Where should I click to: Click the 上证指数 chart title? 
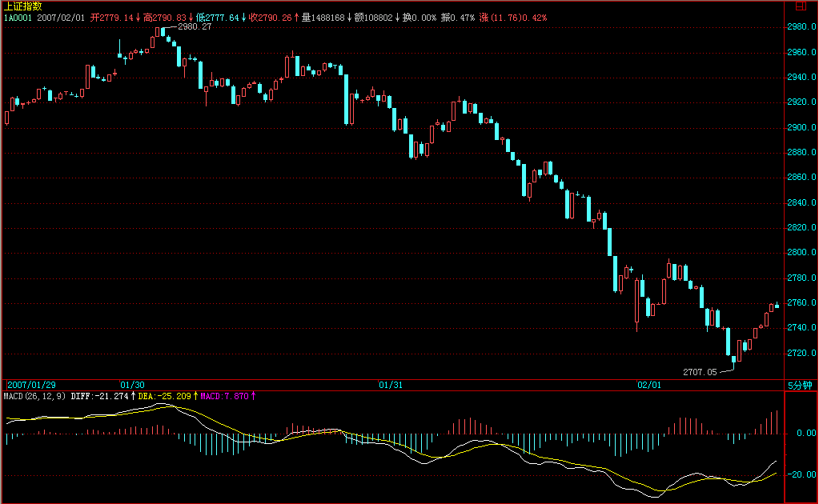[x=23, y=6]
